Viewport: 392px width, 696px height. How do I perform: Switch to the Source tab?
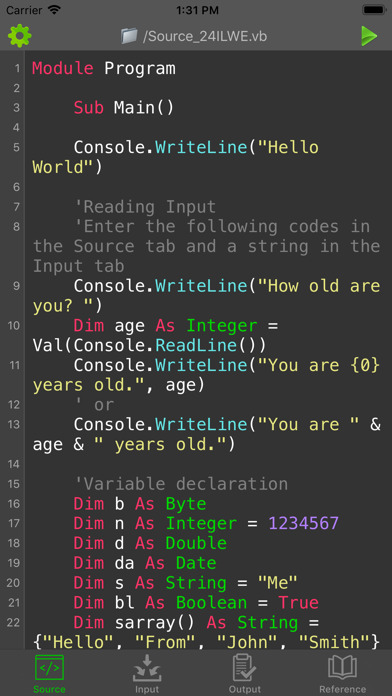(49, 673)
